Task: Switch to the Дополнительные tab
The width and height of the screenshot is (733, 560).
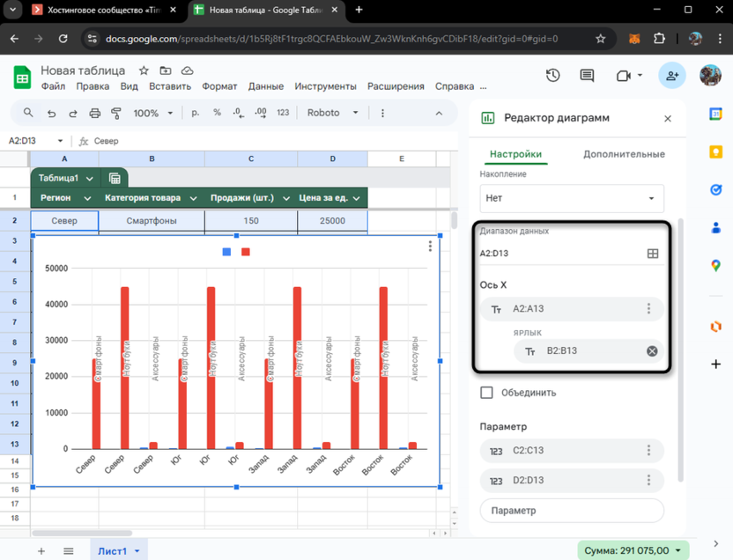Action: pos(624,154)
